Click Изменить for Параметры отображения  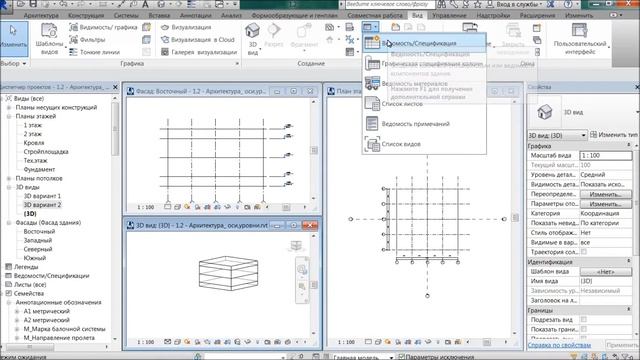pos(605,204)
